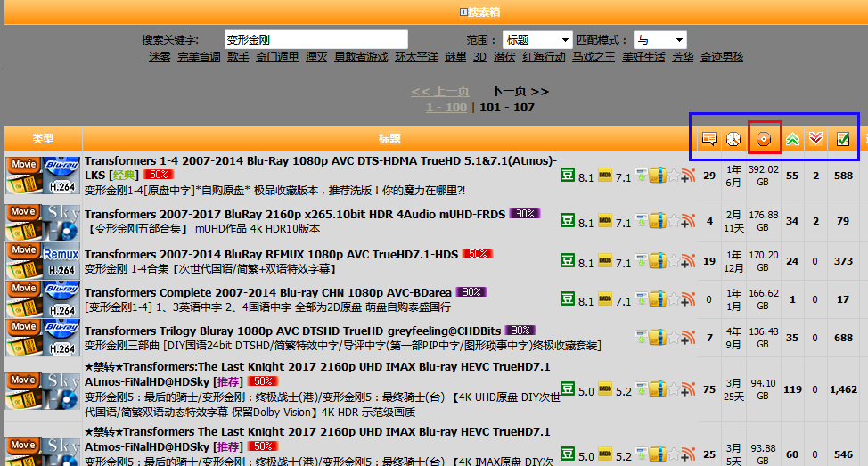This screenshot has width=868, height=466.
Task: Open IMDb icon for Transformers 1-4 LKS
Action: point(605,176)
